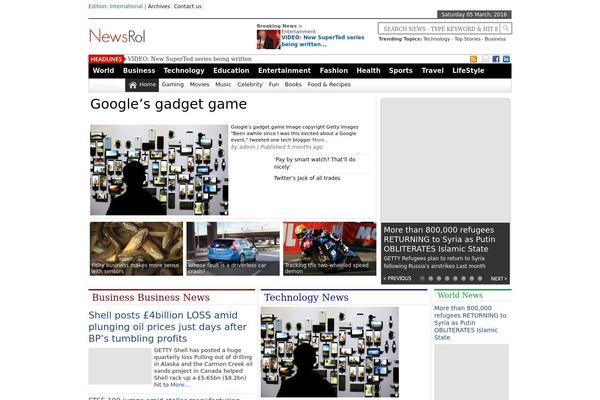Click trending topic Top Stories
This screenshot has height=400, width=600.
467,39
